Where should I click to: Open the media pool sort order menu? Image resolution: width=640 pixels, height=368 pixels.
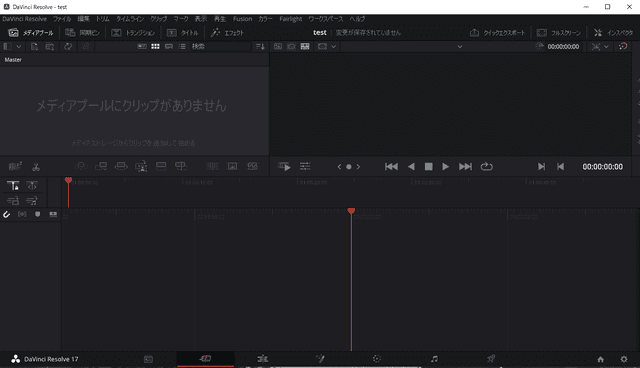click(x=260, y=47)
